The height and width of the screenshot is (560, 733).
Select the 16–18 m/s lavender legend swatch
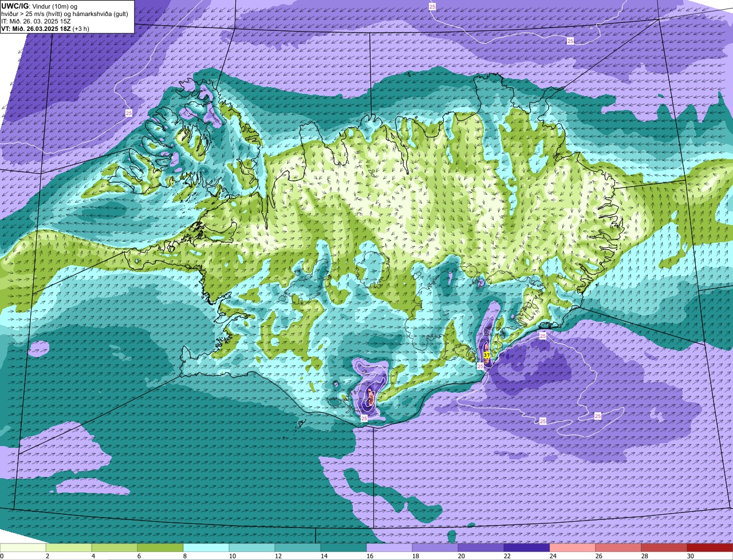tap(389, 547)
